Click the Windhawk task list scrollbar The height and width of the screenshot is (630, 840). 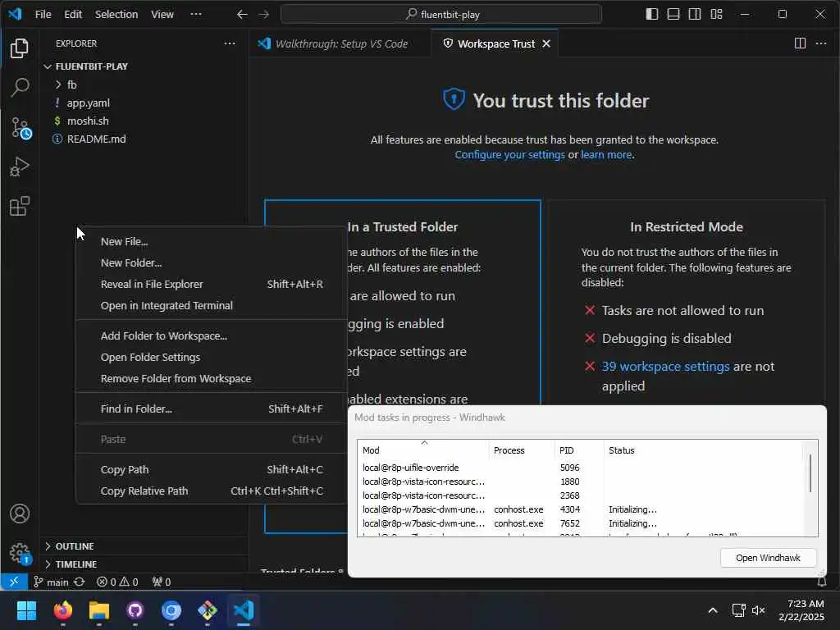[810, 473]
